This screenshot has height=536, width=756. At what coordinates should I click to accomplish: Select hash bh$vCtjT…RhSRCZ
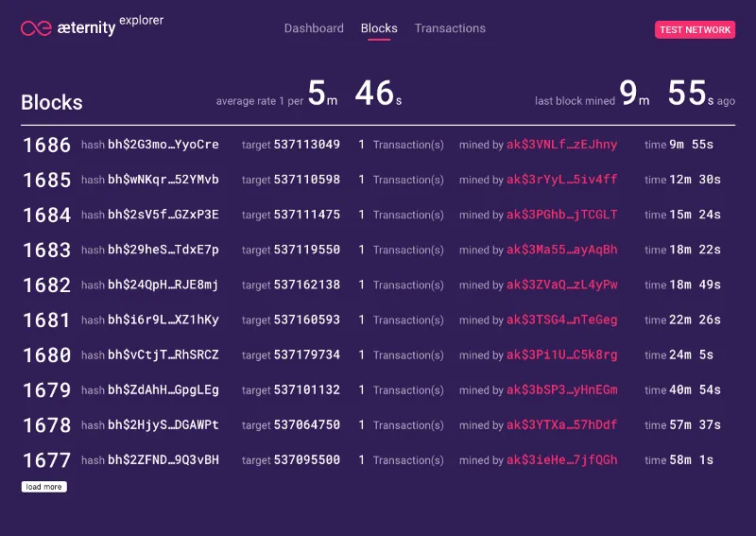[163, 354]
